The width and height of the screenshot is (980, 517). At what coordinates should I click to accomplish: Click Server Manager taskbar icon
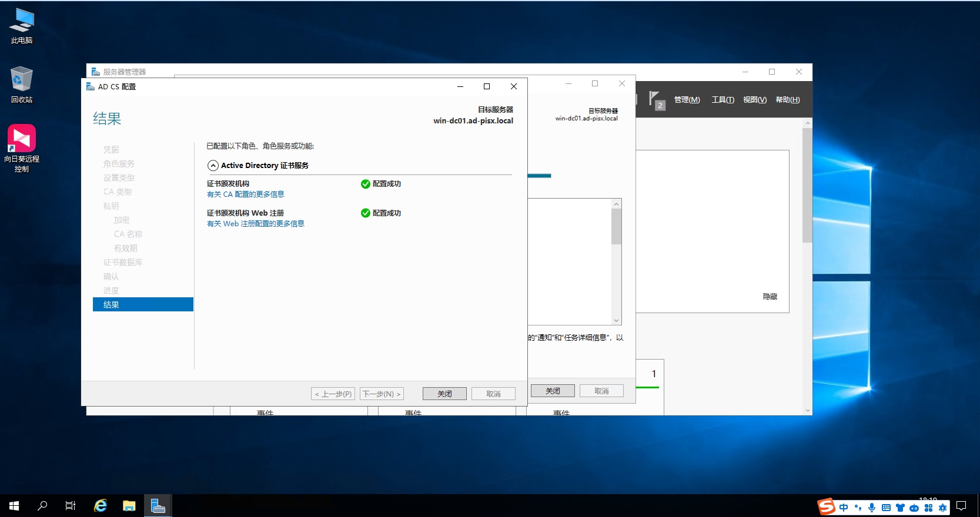point(158,506)
